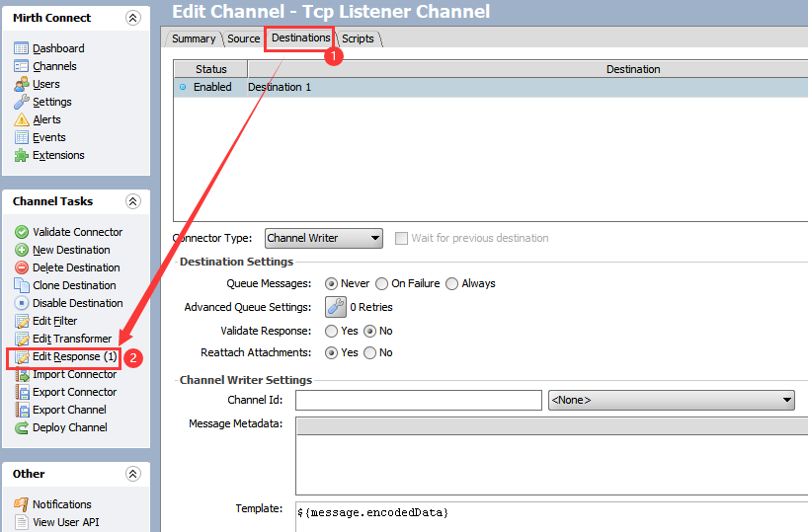The width and height of the screenshot is (808, 532).
Task: Click the New Destination plus icon
Action: pos(21,250)
